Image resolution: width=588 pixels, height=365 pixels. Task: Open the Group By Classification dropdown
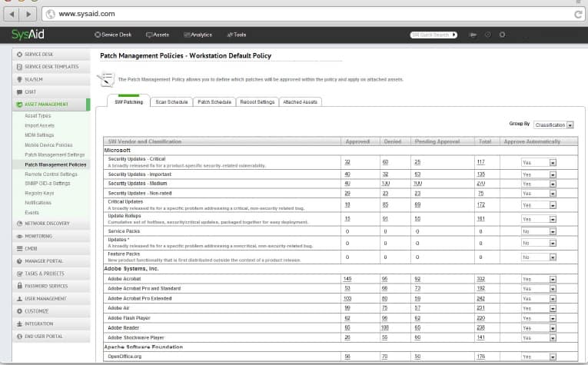pos(553,124)
